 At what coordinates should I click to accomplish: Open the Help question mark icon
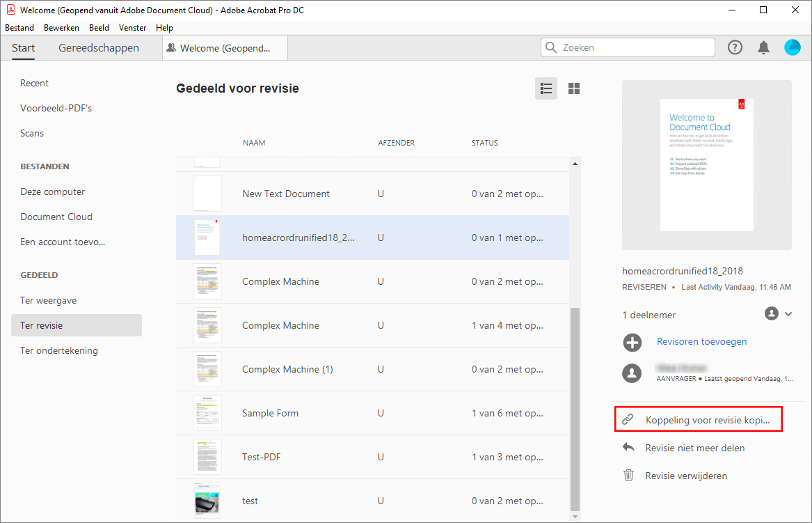click(735, 47)
